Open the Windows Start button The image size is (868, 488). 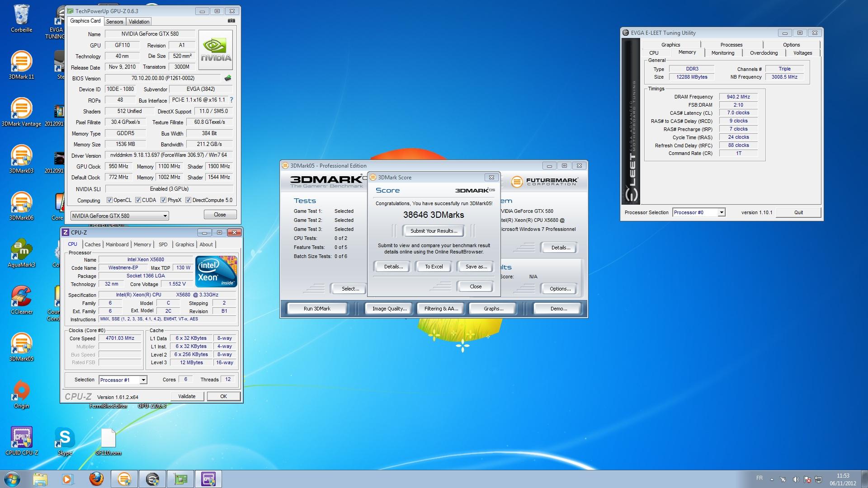pyautogui.click(x=12, y=479)
